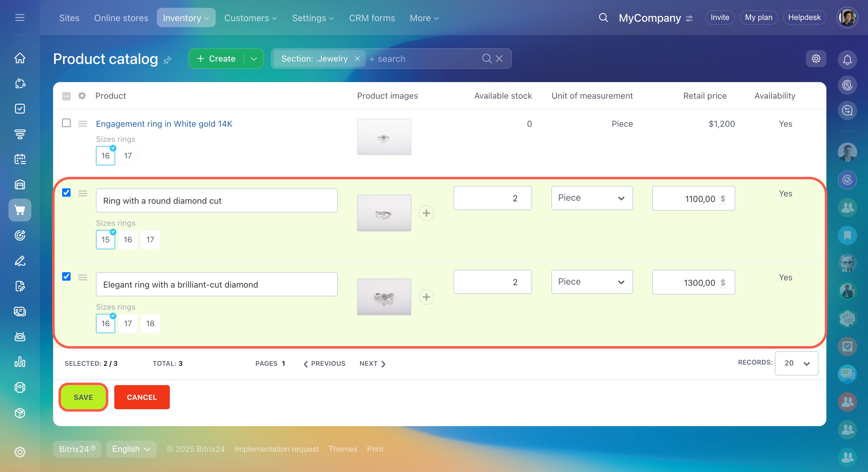Toggle the select-all checkbox in header
Viewport: 868px width, 472px height.
coord(66,96)
